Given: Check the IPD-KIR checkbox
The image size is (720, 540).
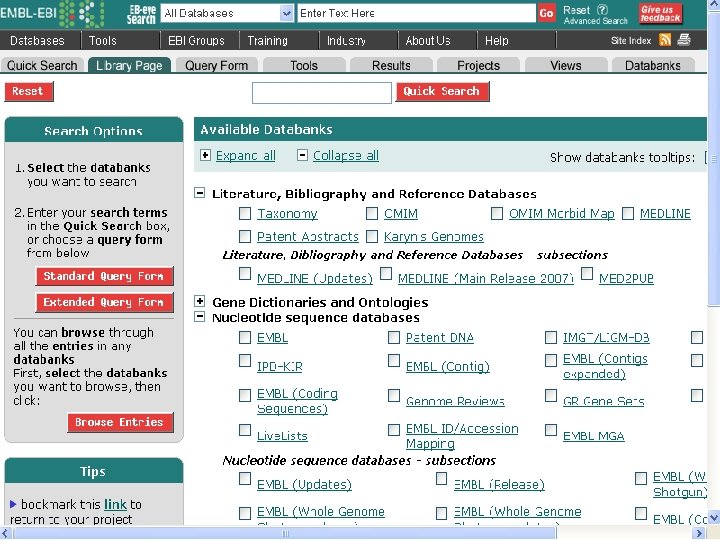Looking at the screenshot, I should [x=245, y=360].
